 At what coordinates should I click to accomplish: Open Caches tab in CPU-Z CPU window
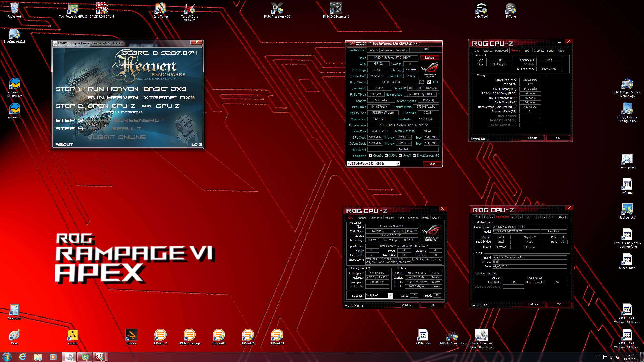[x=362, y=218]
